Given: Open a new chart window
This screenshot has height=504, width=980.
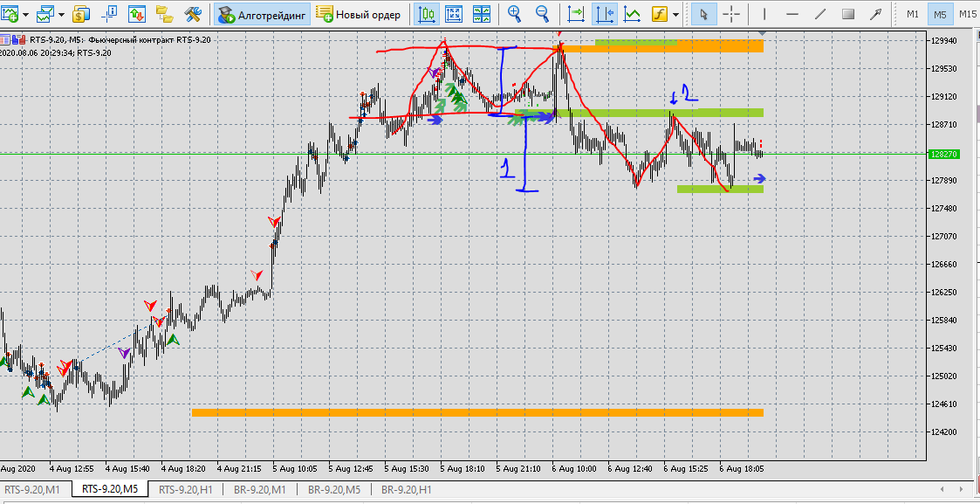Looking at the screenshot, I should point(10,14).
